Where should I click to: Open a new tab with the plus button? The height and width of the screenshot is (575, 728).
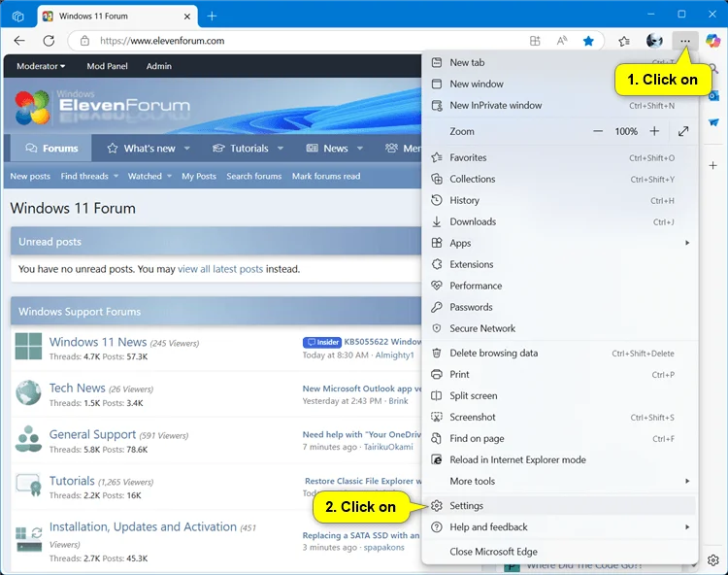pyautogui.click(x=212, y=17)
